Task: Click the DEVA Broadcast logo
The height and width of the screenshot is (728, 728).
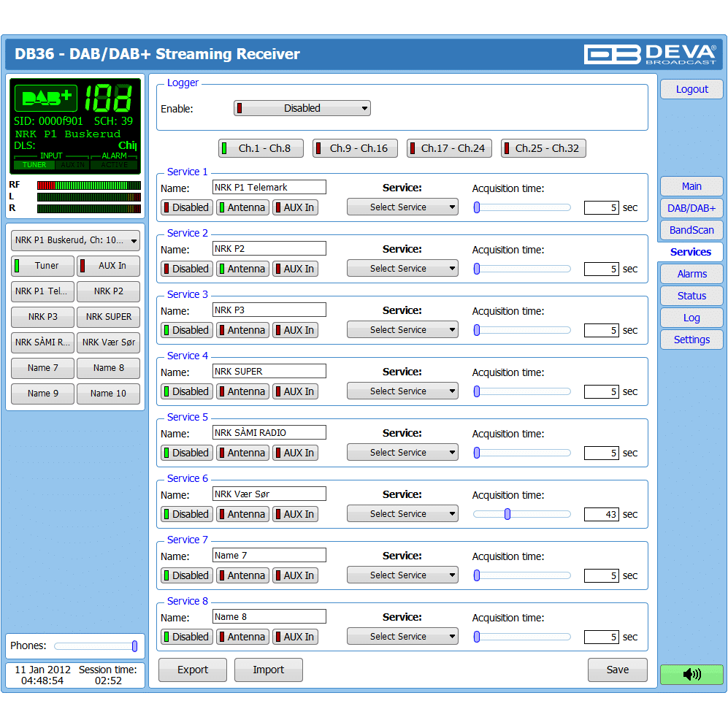Action: [x=649, y=54]
